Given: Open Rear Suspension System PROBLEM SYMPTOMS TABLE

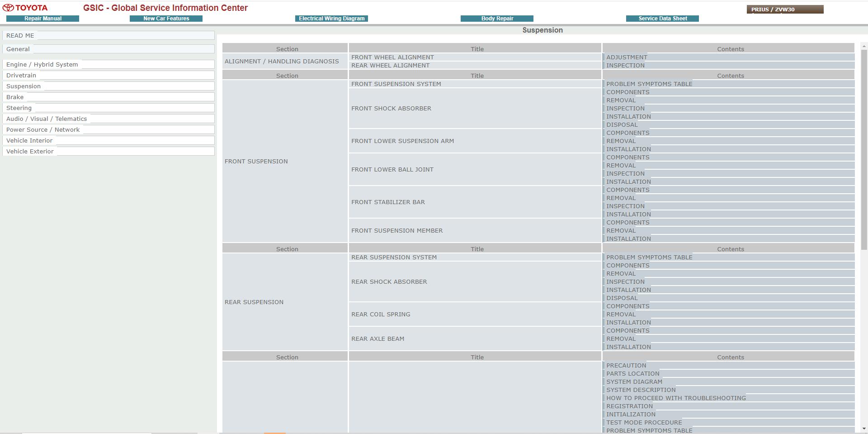Looking at the screenshot, I should (649, 257).
